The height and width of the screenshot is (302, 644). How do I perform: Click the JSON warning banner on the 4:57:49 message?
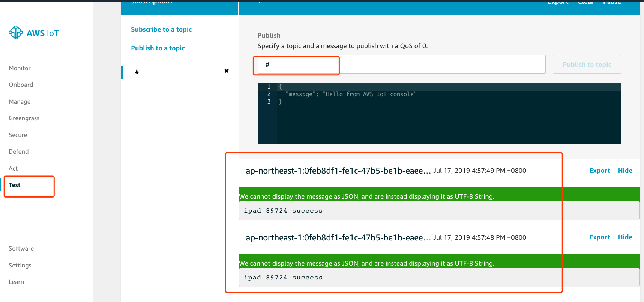click(x=439, y=194)
